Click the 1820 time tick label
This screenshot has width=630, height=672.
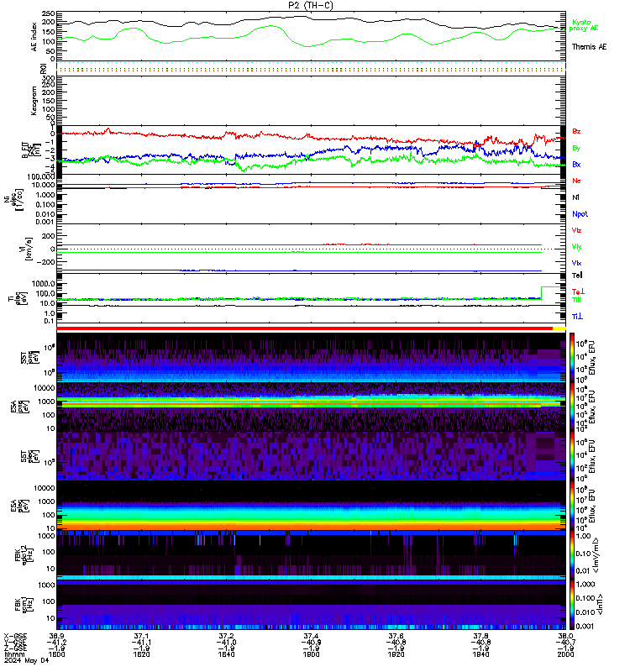pyautogui.click(x=141, y=654)
